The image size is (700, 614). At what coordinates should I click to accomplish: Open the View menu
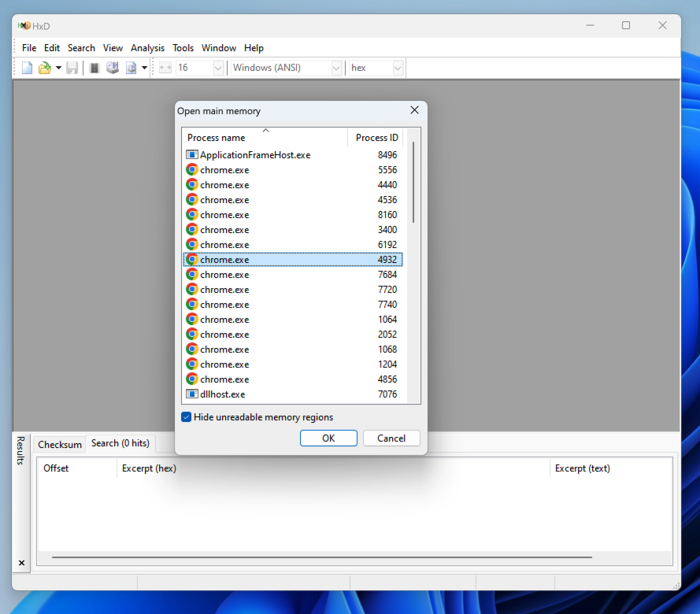point(113,48)
